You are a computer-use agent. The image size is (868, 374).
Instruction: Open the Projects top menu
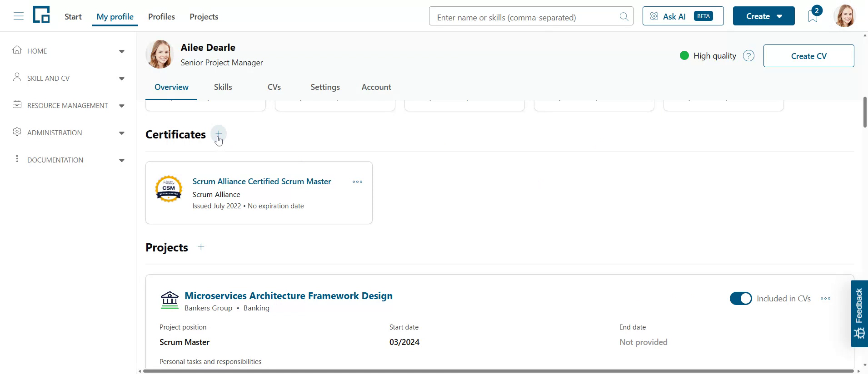[x=204, y=16]
